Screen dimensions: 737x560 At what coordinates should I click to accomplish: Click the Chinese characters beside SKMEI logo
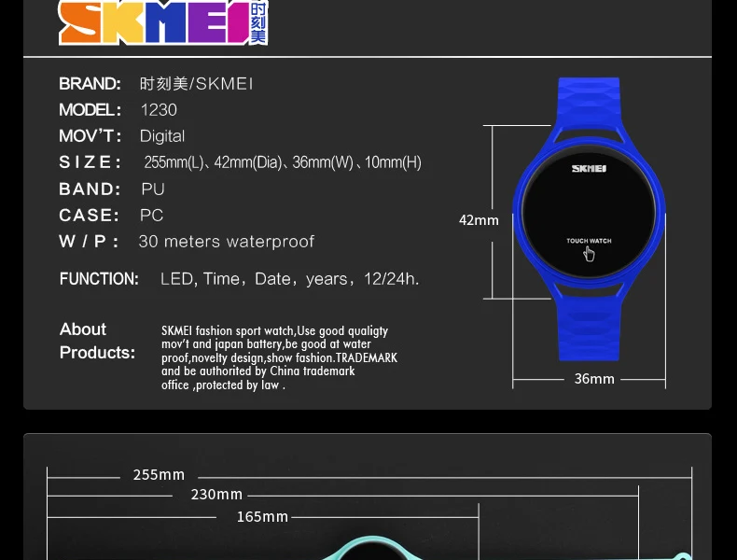258,22
